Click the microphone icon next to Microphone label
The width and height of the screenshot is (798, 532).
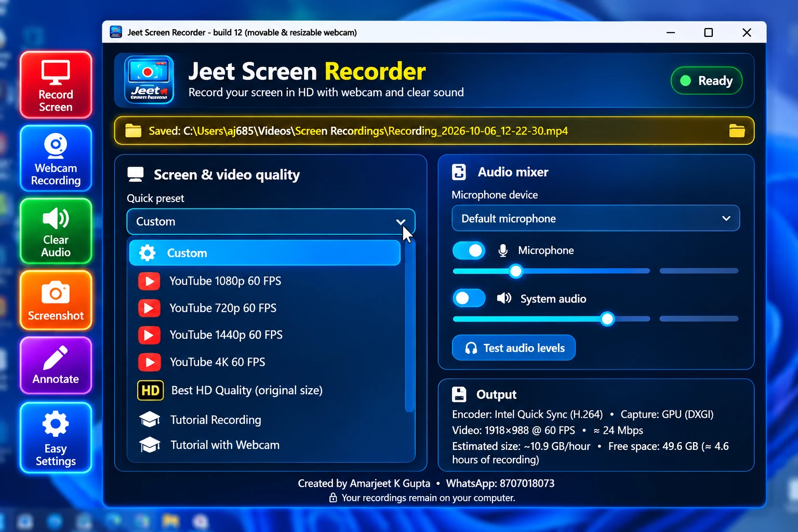pos(503,250)
